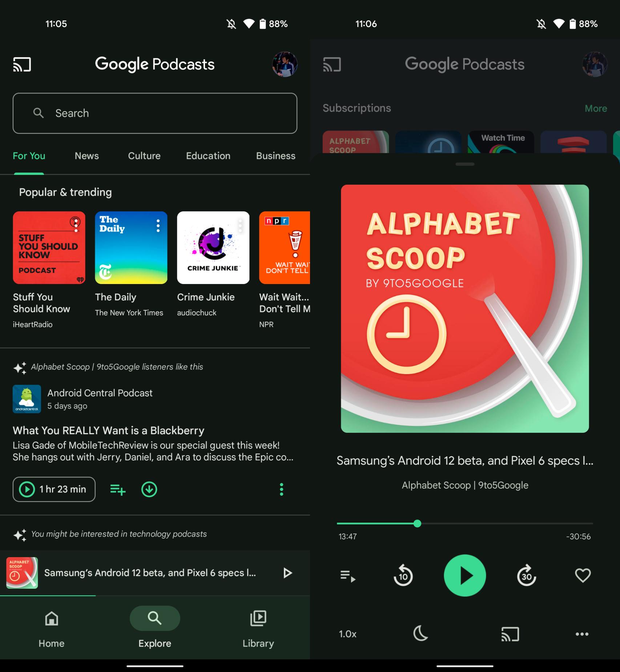Tap the dimmed profile avatar behind the player

coord(595,64)
